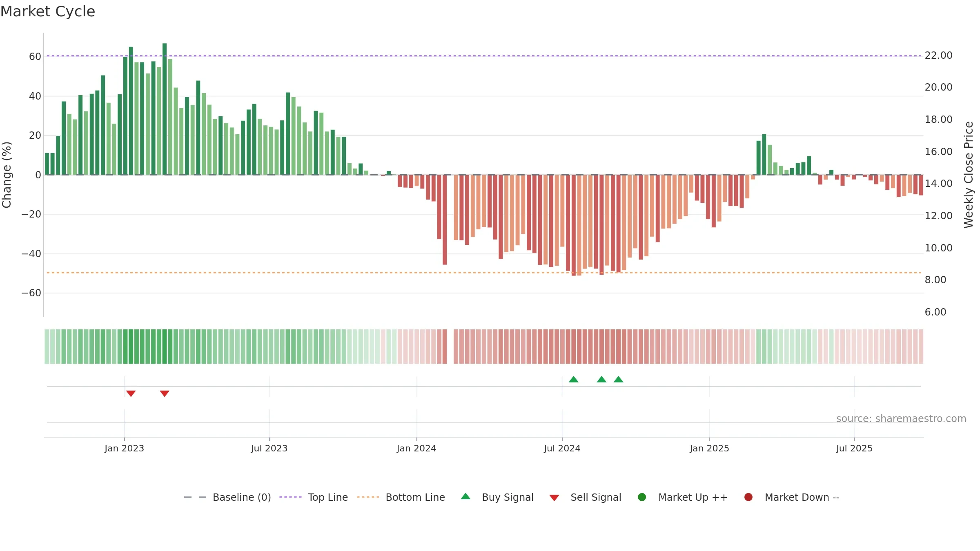
Task: Select the second sell signal marker in early 2023
Action: [165, 393]
